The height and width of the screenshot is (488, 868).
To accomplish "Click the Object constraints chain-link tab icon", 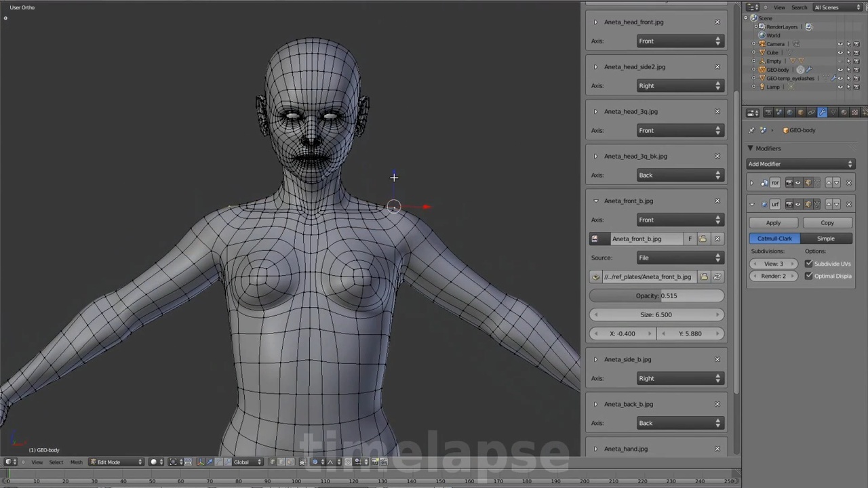I will tap(811, 113).
